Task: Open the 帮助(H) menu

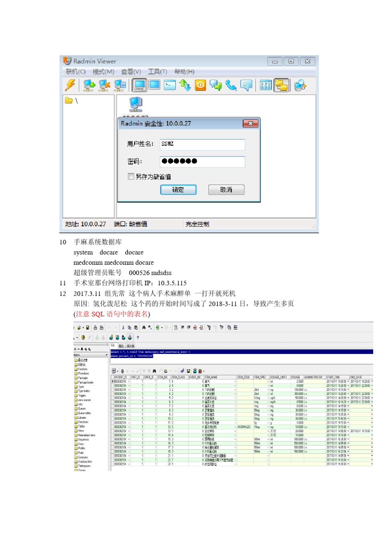Action: tap(184, 72)
